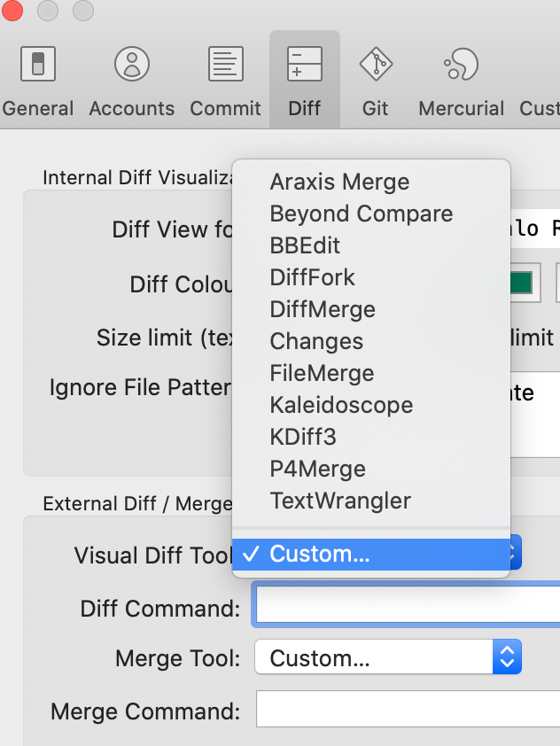Close the preferences window with red button
This screenshot has width=560, height=746.
(x=12, y=11)
